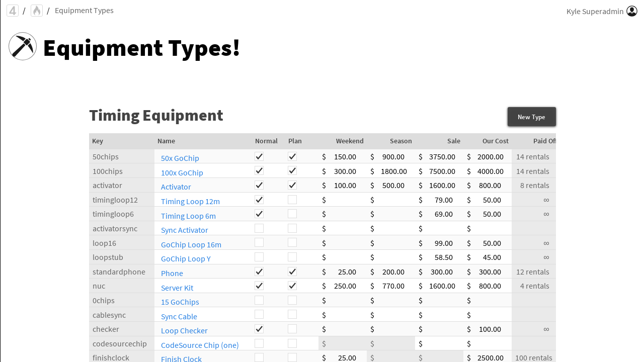644x362 pixels.
Task: Click Kyle Superadmin user menu
Action: (x=595, y=11)
